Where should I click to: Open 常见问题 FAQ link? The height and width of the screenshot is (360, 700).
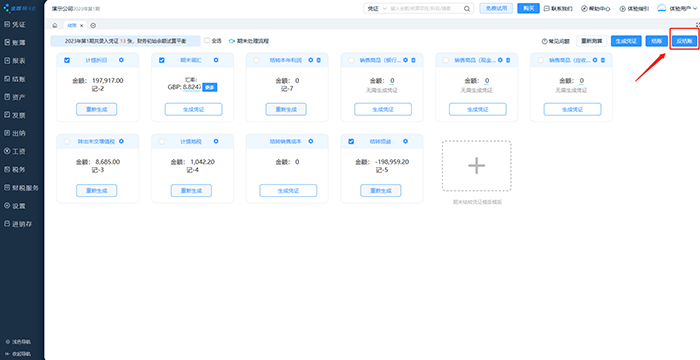pyautogui.click(x=555, y=41)
